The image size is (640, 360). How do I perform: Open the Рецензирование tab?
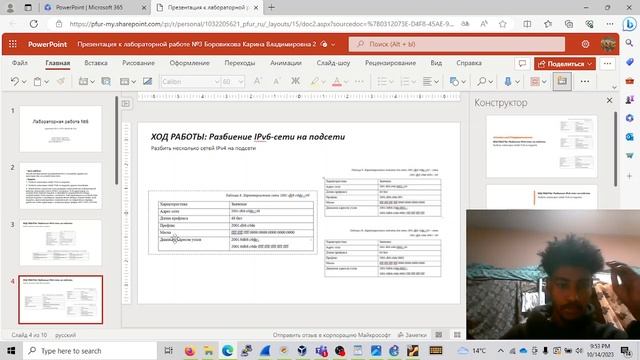[x=390, y=63]
